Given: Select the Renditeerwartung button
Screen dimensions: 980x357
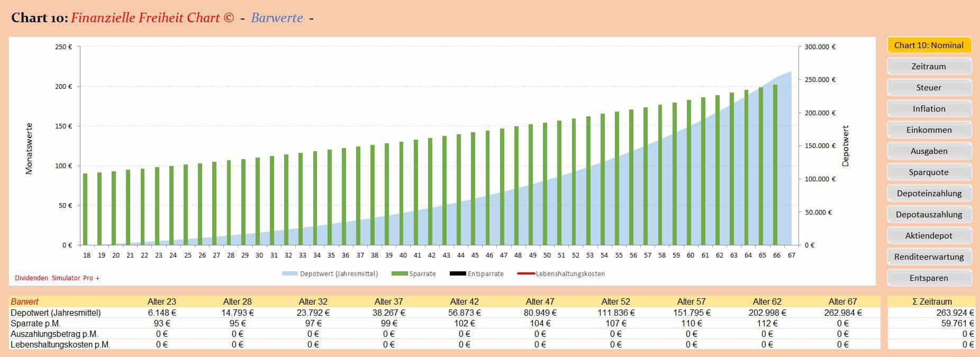Looking at the screenshot, I should tap(929, 257).
